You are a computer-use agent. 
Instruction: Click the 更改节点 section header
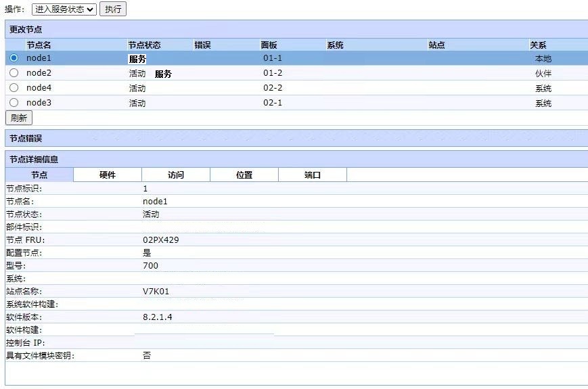click(26, 30)
